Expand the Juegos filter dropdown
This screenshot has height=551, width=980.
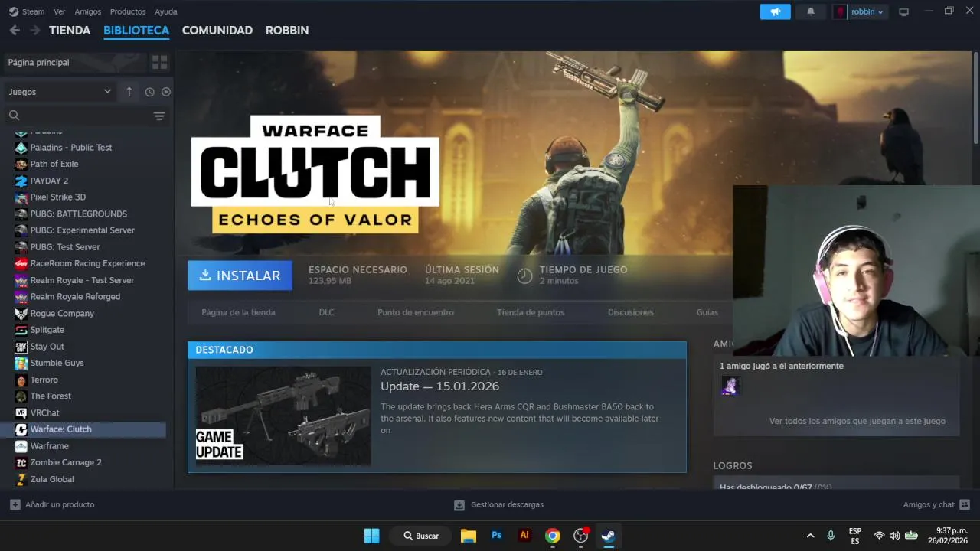click(x=60, y=92)
